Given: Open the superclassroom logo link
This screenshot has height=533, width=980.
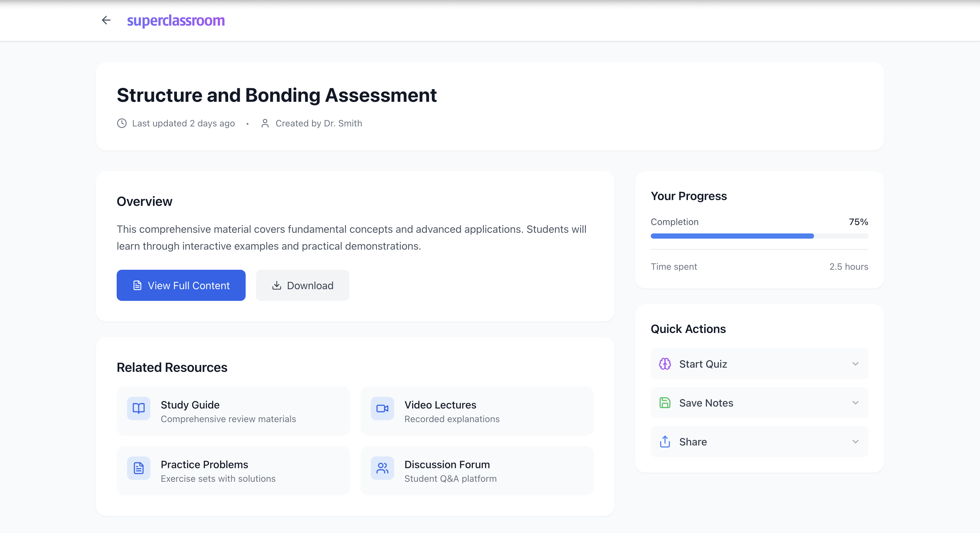Looking at the screenshot, I should coord(176,20).
